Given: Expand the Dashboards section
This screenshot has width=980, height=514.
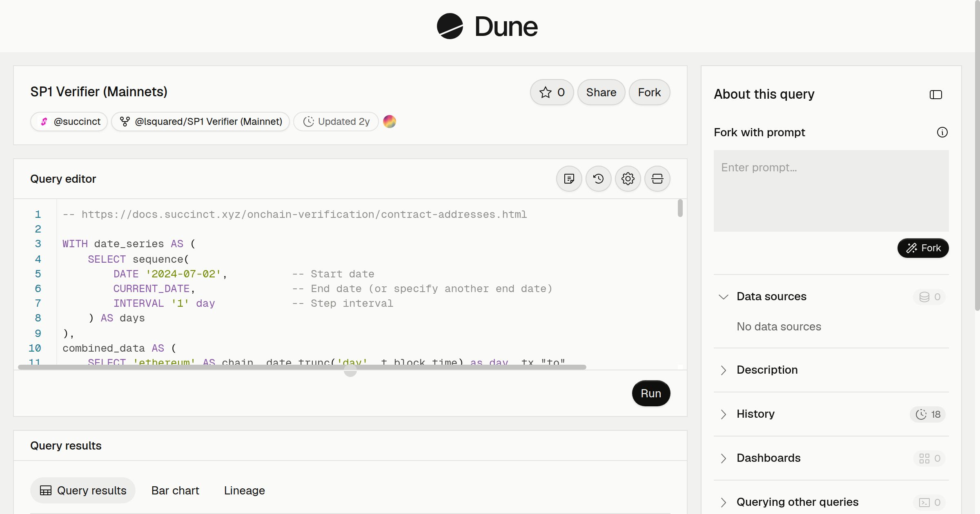Looking at the screenshot, I should click(x=831, y=458).
